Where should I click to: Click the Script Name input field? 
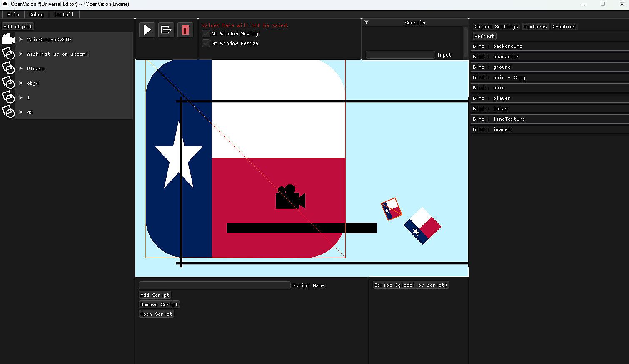click(x=214, y=285)
